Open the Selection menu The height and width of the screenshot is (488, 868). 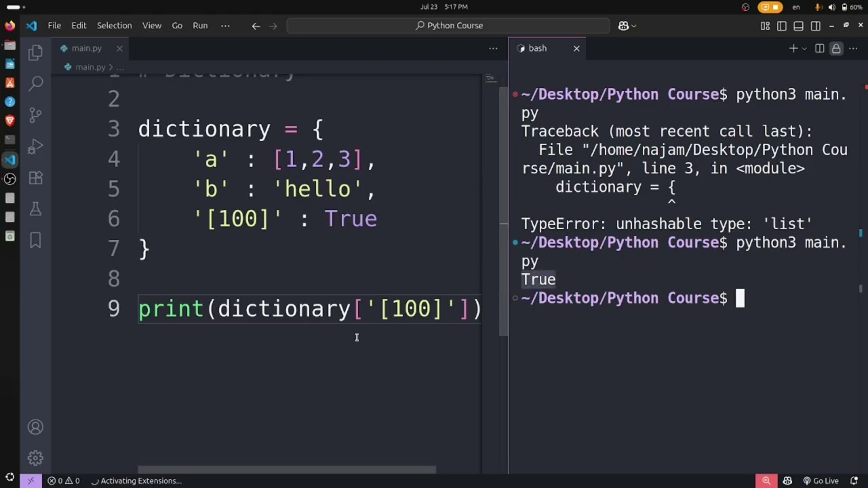114,26
